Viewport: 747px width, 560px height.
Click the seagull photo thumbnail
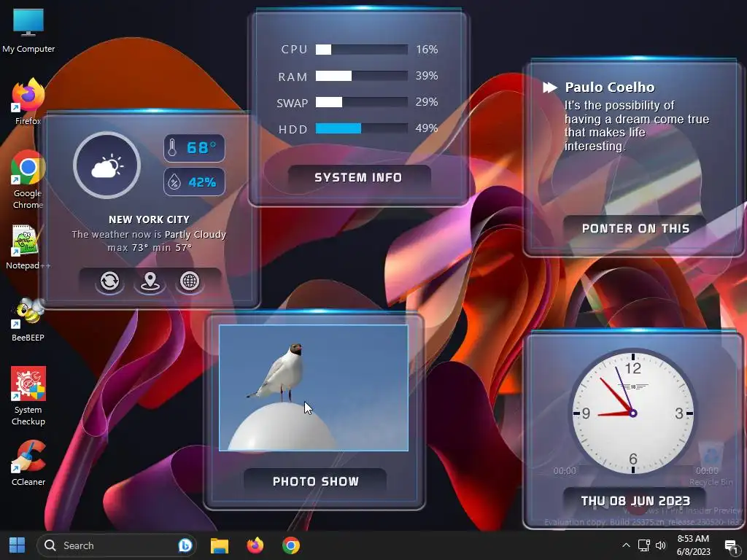click(x=314, y=388)
